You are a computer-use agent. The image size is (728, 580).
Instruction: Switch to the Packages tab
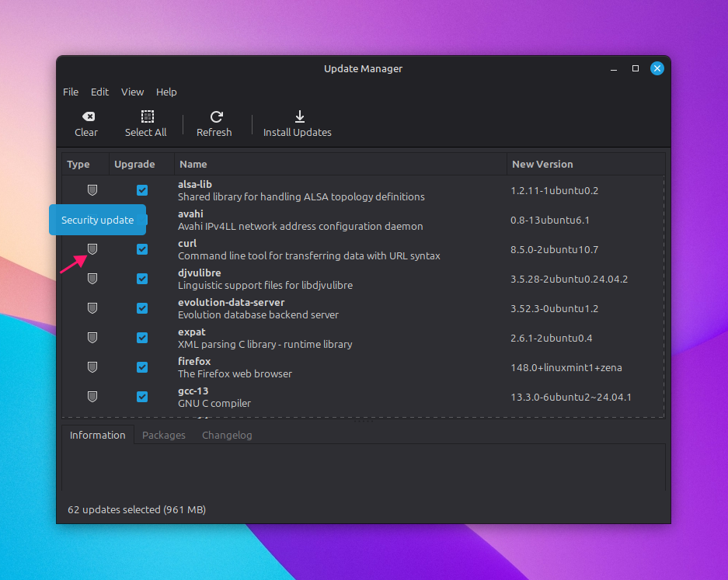163,435
